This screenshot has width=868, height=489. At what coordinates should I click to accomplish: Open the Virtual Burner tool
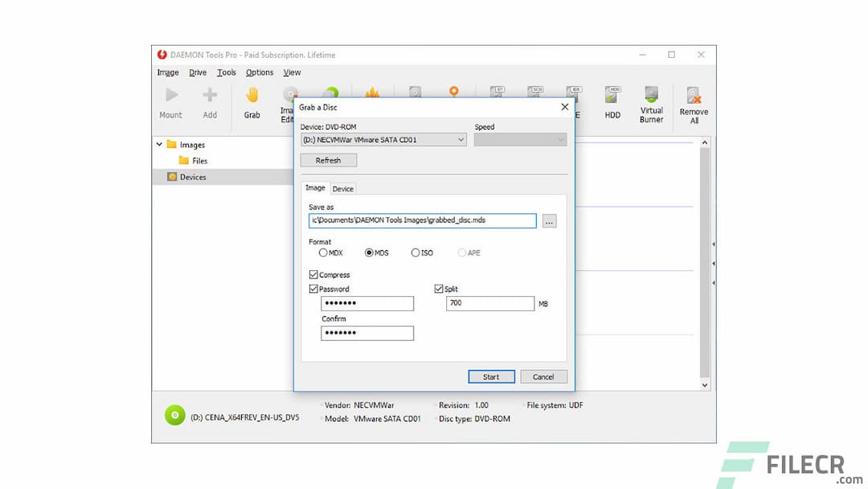tap(651, 102)
